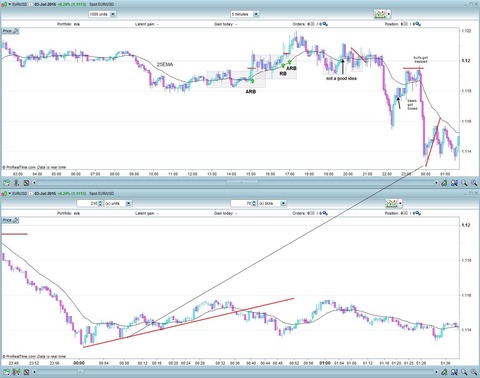Screen dimensions: 480x378
Task: Zoom in with first magnifier under top chart
Action: point(464,183)
